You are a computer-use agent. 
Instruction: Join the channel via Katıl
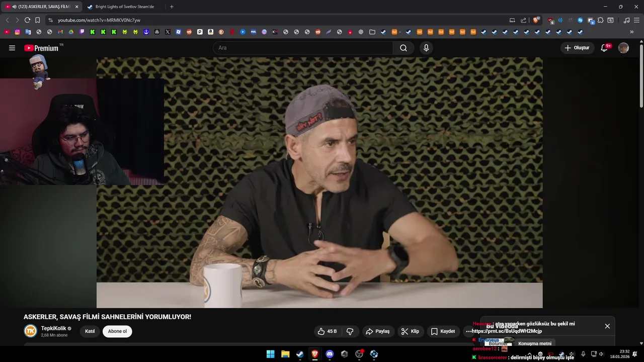(x=90, y=331)
